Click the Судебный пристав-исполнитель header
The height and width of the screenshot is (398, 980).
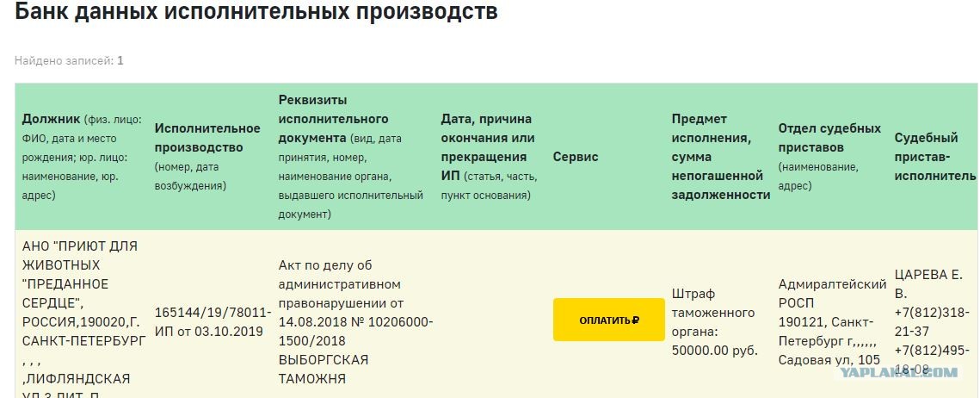[934, 157]
